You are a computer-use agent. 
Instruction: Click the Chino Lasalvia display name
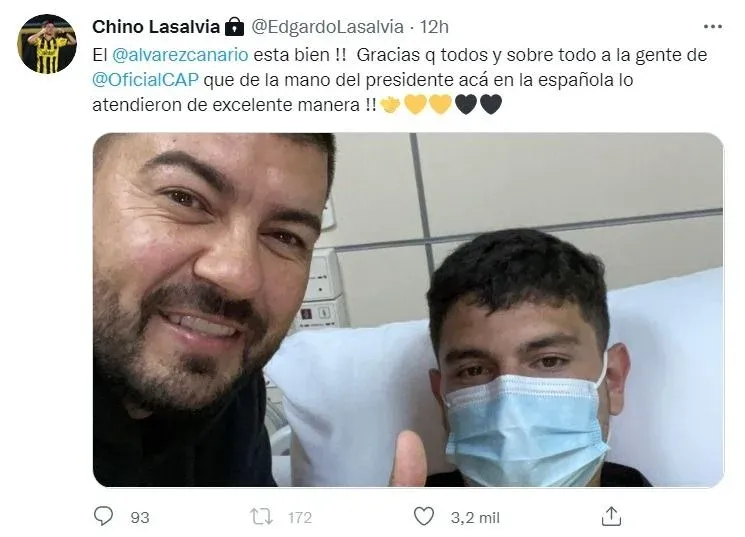point(156,27)
